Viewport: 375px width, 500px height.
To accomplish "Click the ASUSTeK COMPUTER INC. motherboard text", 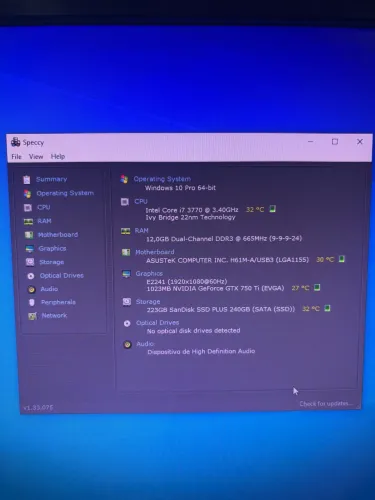I will pyautogui.click(x=228, y=260).
